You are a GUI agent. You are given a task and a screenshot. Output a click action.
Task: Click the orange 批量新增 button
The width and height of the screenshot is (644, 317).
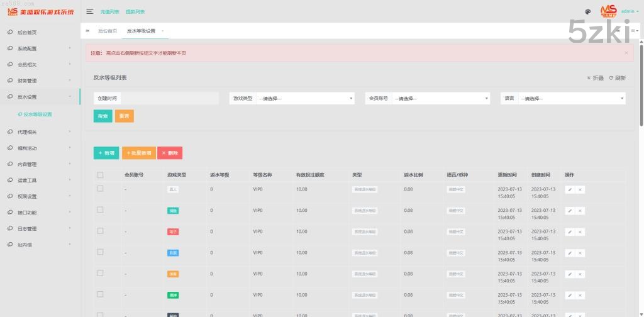(x=138, y=153)
